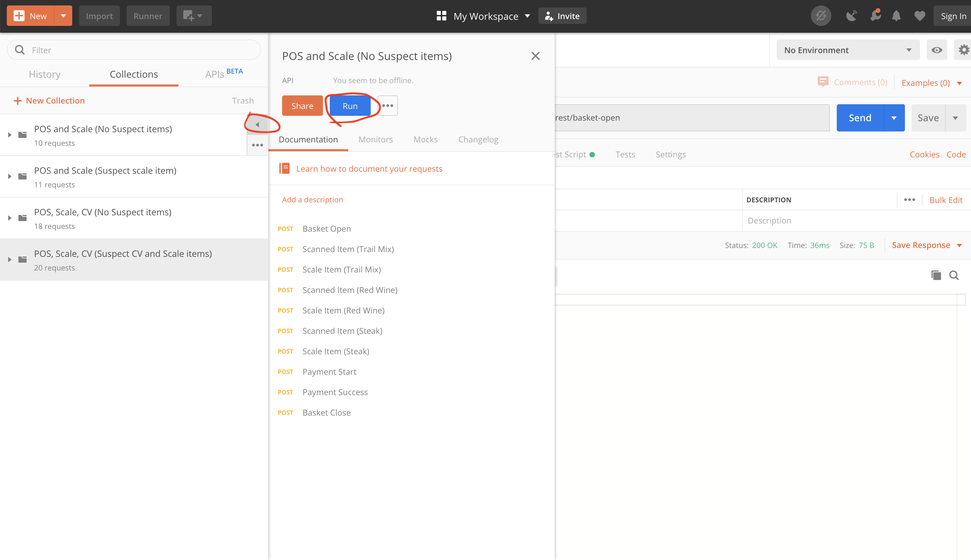The width and height of the screenshot is (971, 560).
Task: Create a New Collection
Action: click(x=49, y=100)
